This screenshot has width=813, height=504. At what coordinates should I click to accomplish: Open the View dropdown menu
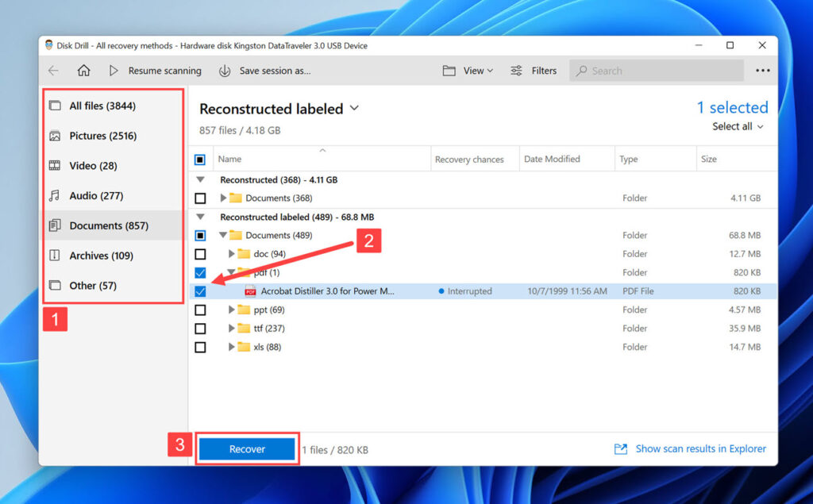[468, 71]
